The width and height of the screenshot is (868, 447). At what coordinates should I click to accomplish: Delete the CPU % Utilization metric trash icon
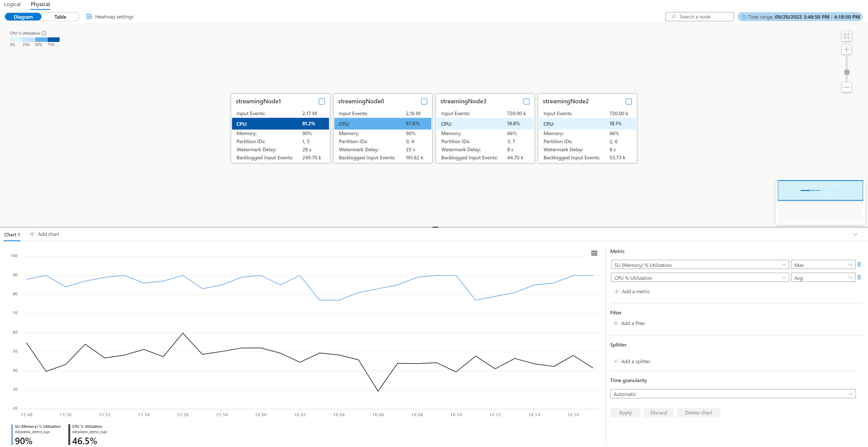[859, 278]
